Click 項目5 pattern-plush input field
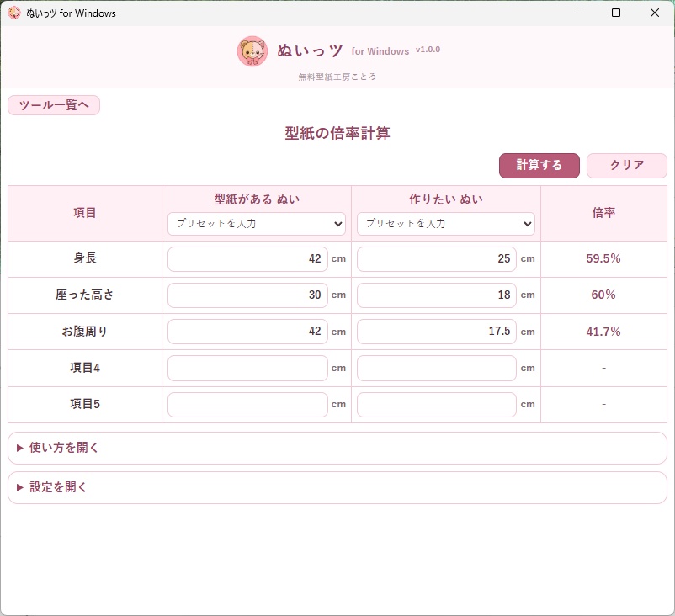Image resolution: width=675 pixels, height=616 pixels. tap(247, 404)
